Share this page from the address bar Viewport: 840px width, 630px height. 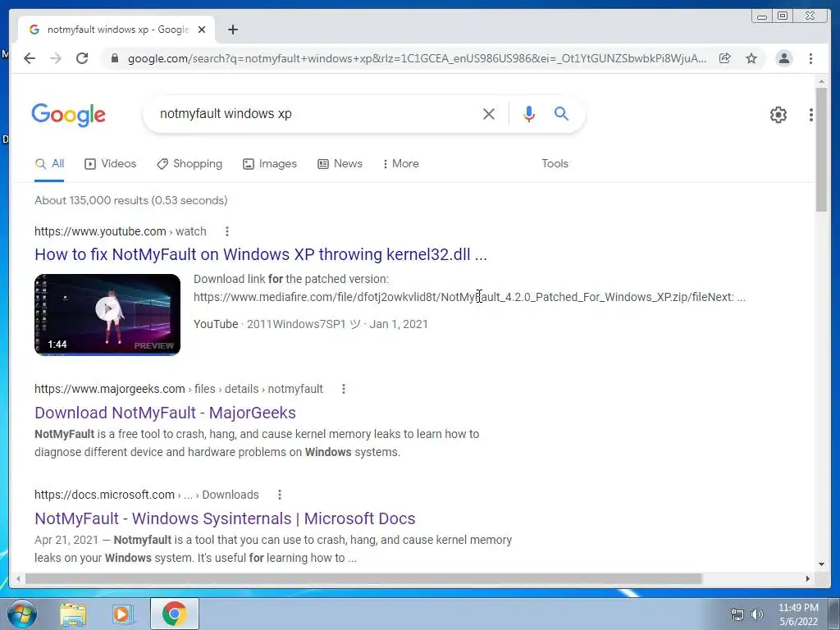(725, 58)
